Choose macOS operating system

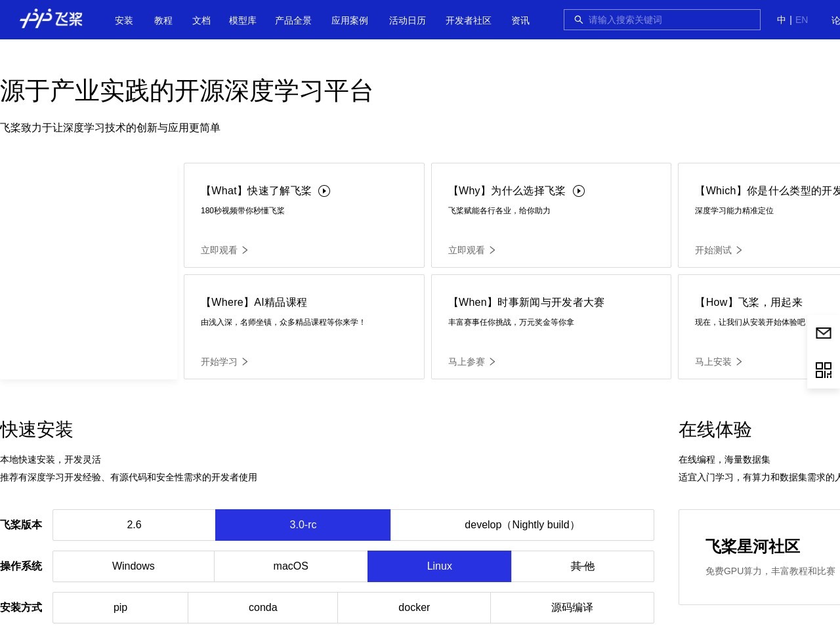click(x=291, y=566)
